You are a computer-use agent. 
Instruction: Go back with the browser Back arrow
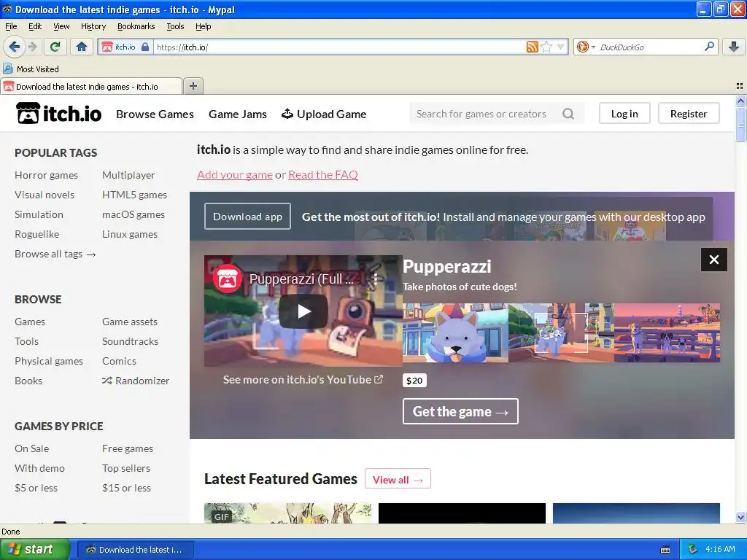pyautogui.click(x=14, y=47)
